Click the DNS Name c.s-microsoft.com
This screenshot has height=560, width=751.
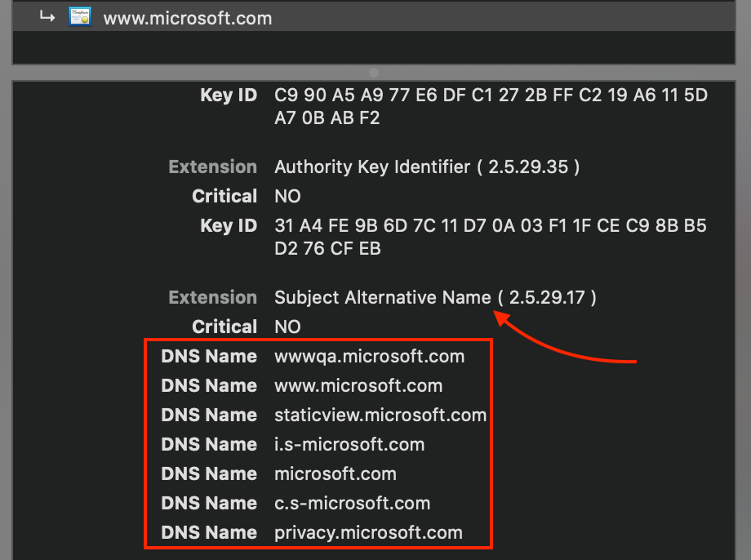click(x=352, y=503)
